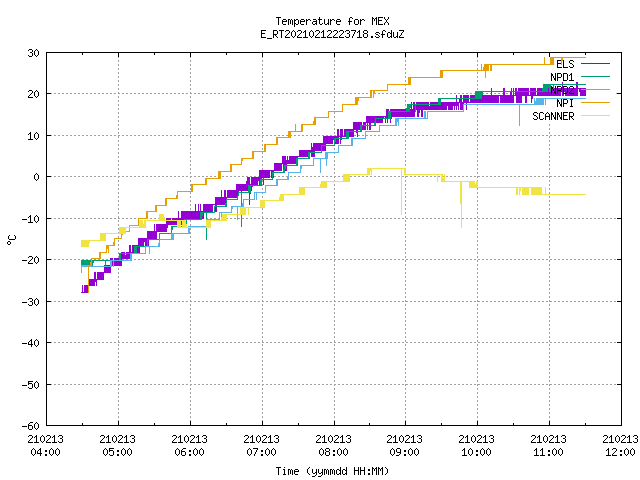The image size is (640, 480).
Task: Click the x-axis label '210213 08:00'
Action: point(333,446)
